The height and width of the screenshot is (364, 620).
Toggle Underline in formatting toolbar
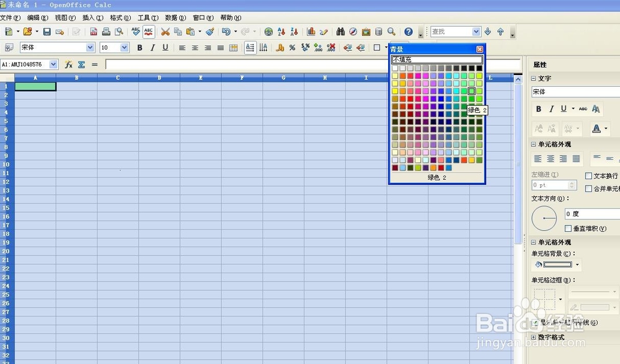point(166,48)
